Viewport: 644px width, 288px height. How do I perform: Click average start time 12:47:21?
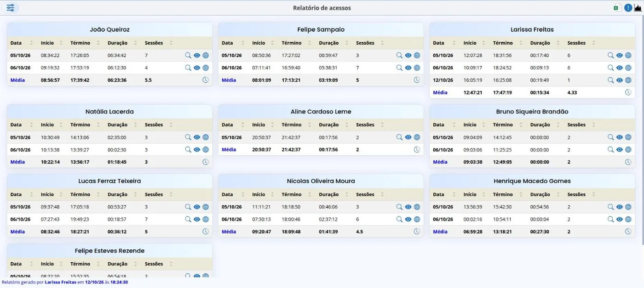click(x=473, y=92)
